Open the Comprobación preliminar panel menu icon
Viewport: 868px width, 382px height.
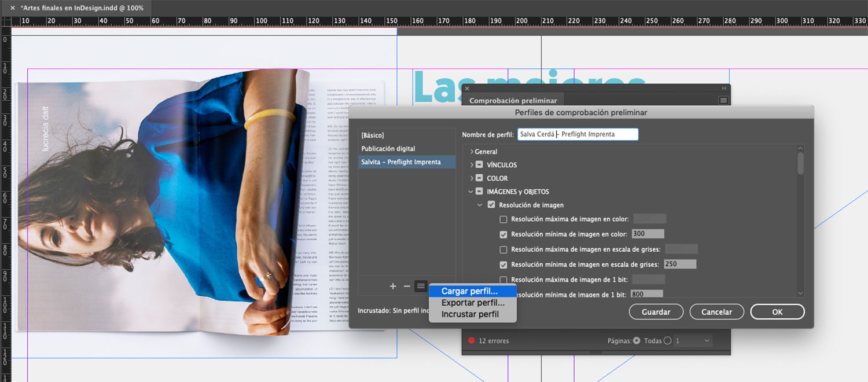point(723,100)
